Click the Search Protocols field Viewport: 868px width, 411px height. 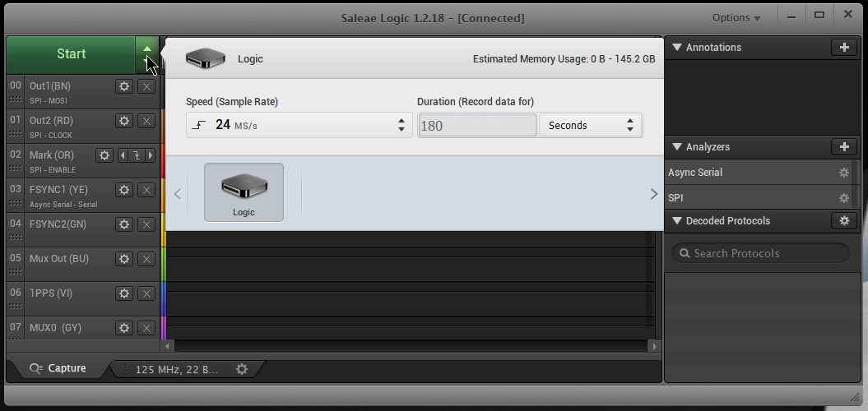pos(760,253)
